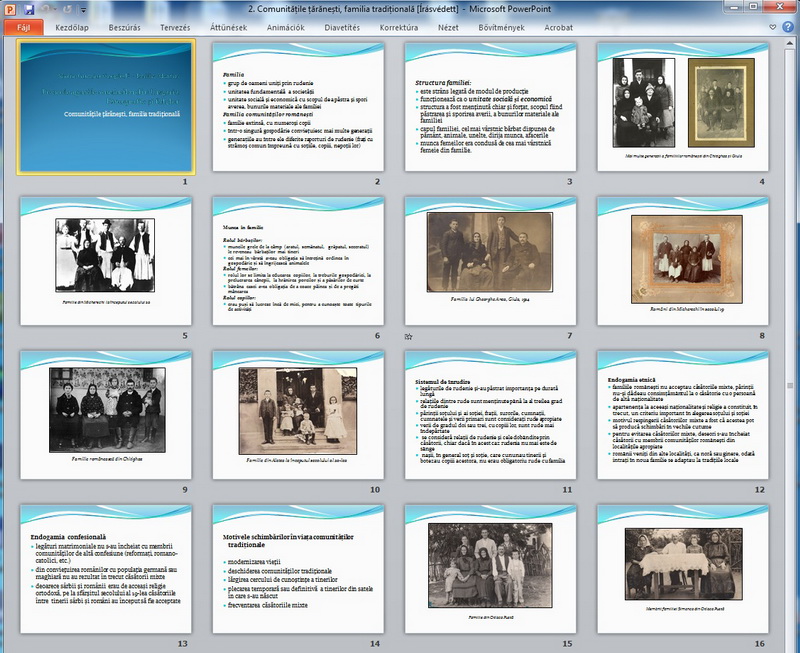Select slide 2 titled Familia
Screen dimensions: 800x653
(x=297, y=107)
